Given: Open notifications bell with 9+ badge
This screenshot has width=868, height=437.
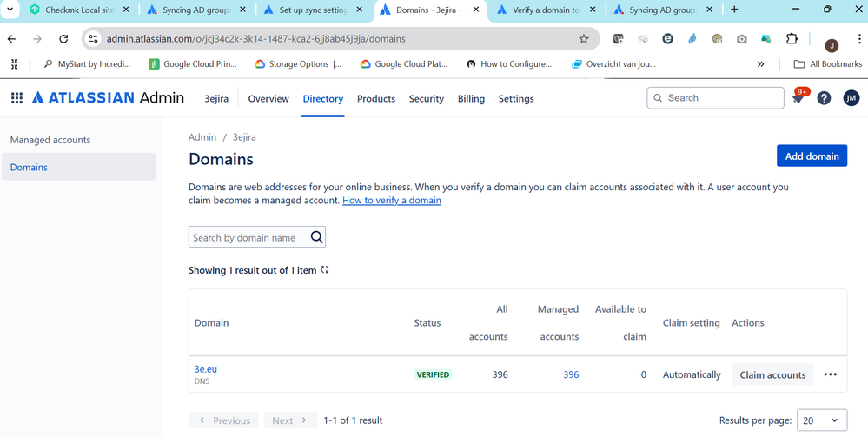Looking at the screenshot, I should 798,98.
